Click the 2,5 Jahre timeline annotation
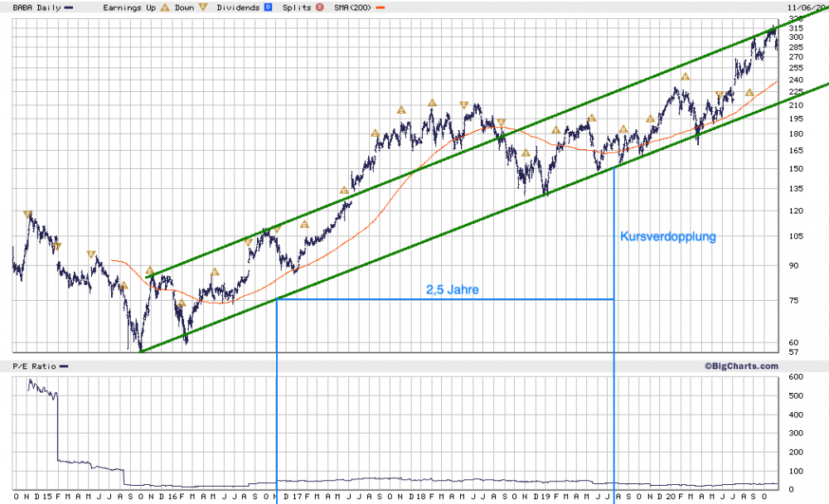The image size is (829, 504). click(x=453, y=290)
